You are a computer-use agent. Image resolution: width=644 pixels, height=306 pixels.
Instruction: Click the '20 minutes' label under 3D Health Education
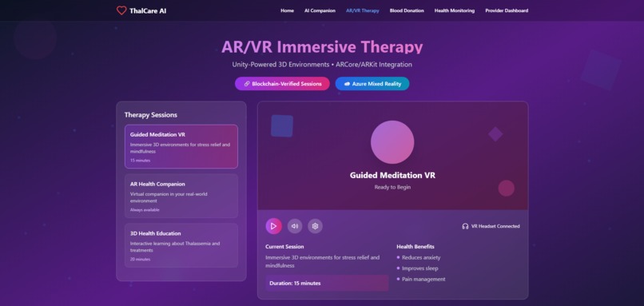click(x=140, y=259)
